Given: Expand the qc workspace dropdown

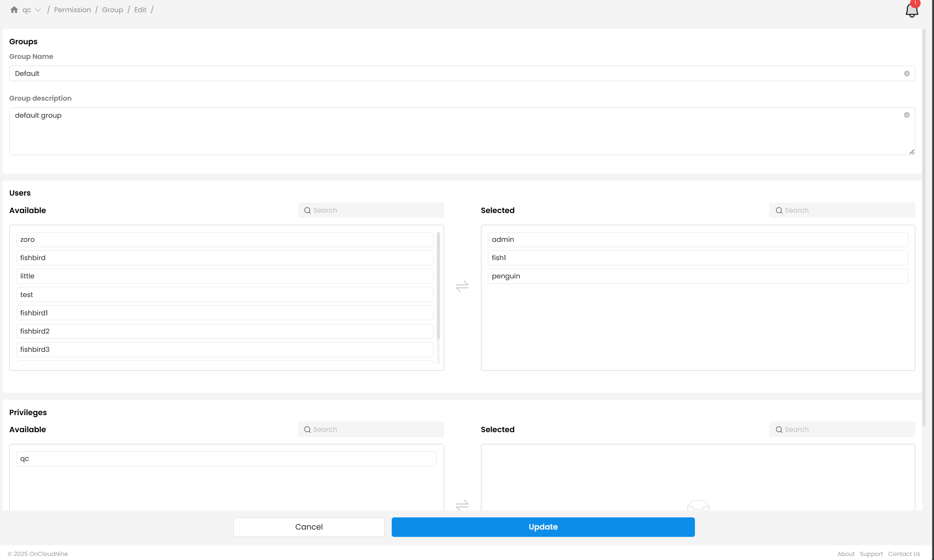Looking at the screenshot, I should 38,10.
